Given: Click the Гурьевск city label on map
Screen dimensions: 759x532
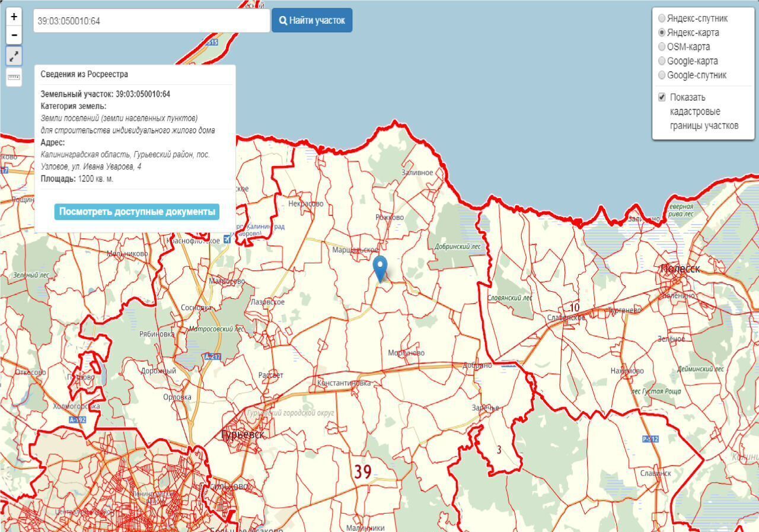Looking at the screenshot, I should (243, 435).
